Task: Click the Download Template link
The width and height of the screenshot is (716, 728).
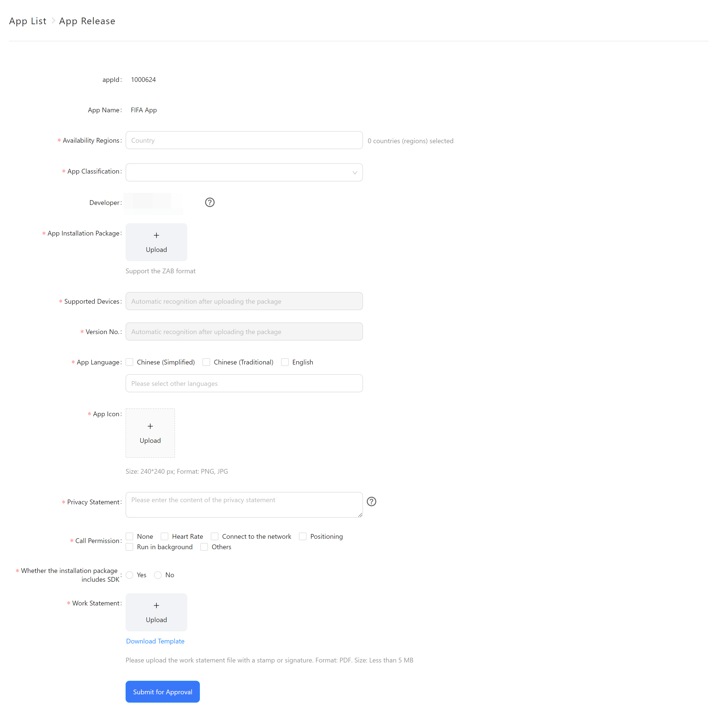Action: (155, 641)
